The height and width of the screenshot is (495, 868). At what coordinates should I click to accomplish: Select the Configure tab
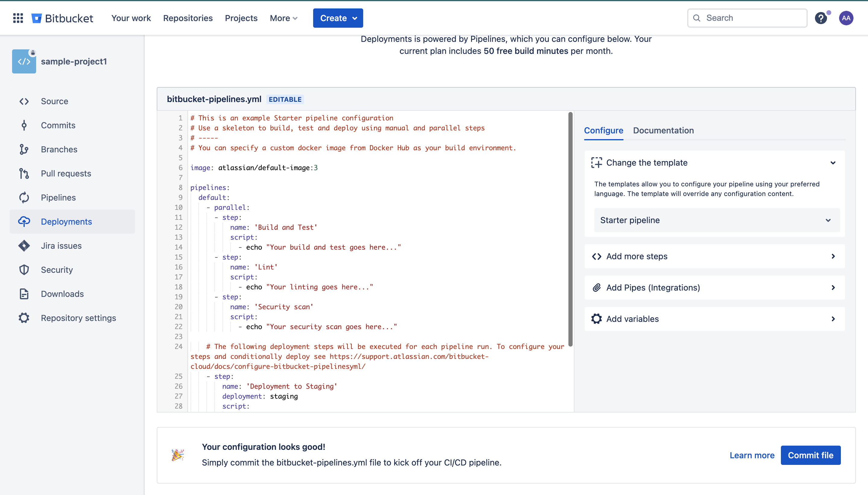[604, 130]
